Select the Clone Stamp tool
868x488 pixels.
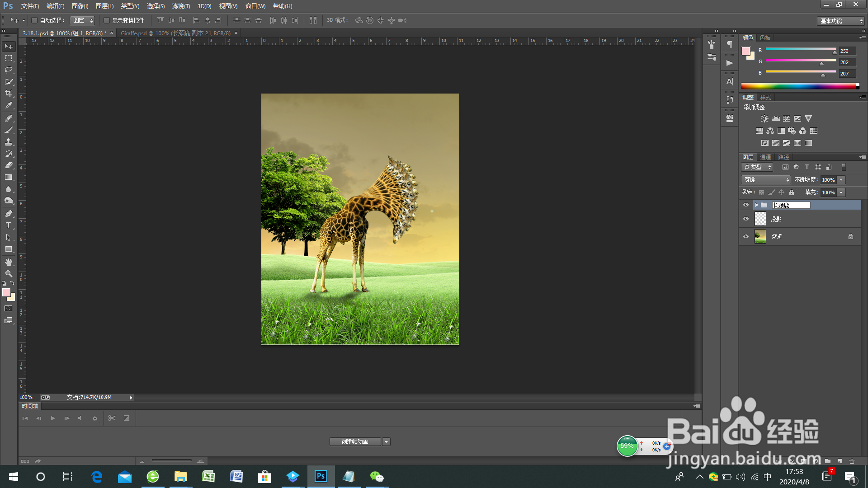9,142
